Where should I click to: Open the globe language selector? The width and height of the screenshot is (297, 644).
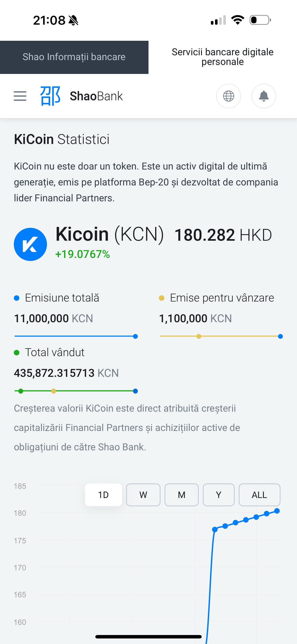[228, 96]
